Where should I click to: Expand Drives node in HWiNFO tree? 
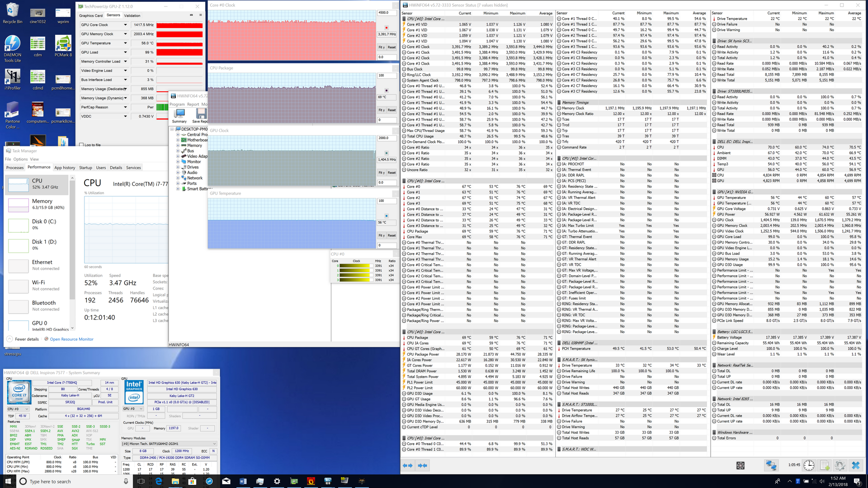178,167
